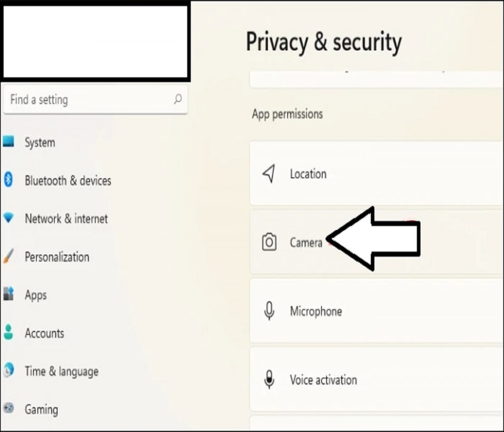This screenshot has height=432, width=504.
Task: Click the Find a setting search box
Action: click(84, 100)
